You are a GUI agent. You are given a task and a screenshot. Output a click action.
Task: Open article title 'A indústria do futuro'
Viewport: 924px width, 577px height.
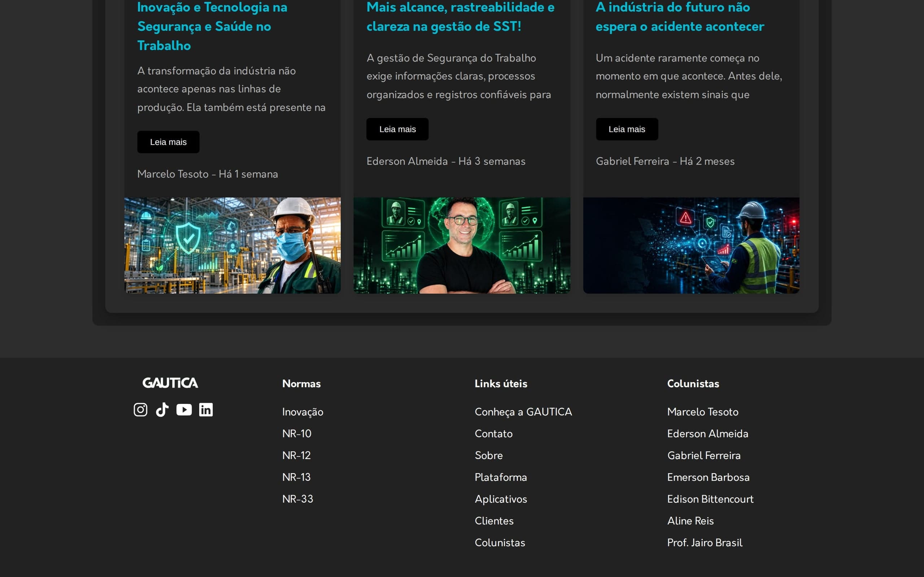pyautogui.click(x=680, y=17)
